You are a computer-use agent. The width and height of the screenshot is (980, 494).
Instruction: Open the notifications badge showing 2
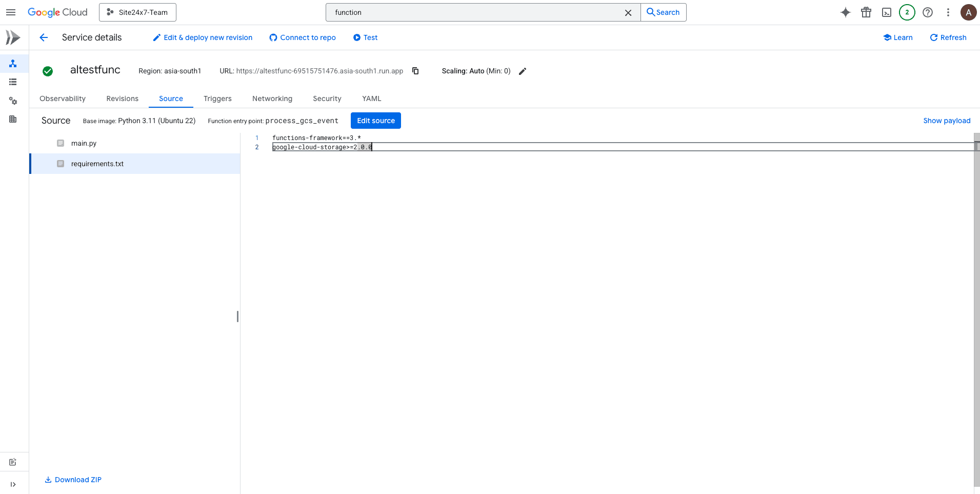907,12
